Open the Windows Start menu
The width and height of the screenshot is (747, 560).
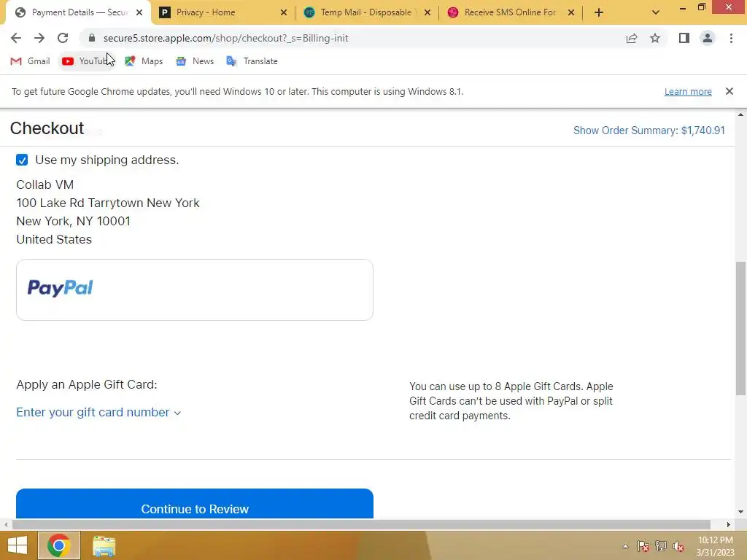pos(18,545)
